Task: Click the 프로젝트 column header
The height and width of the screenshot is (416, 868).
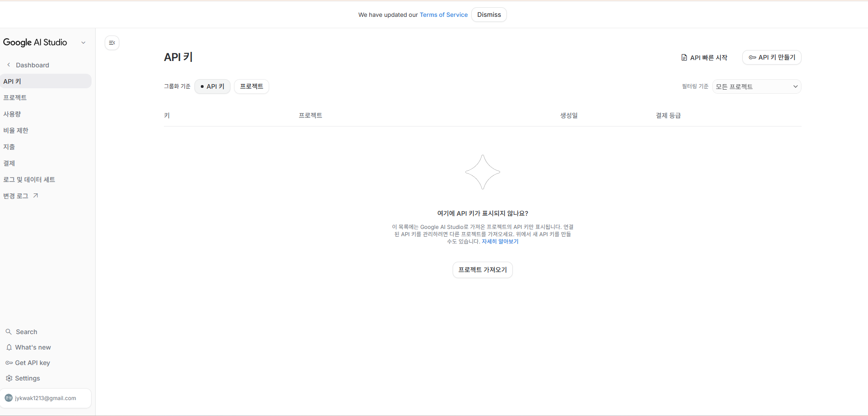Action: click(310, 116)
